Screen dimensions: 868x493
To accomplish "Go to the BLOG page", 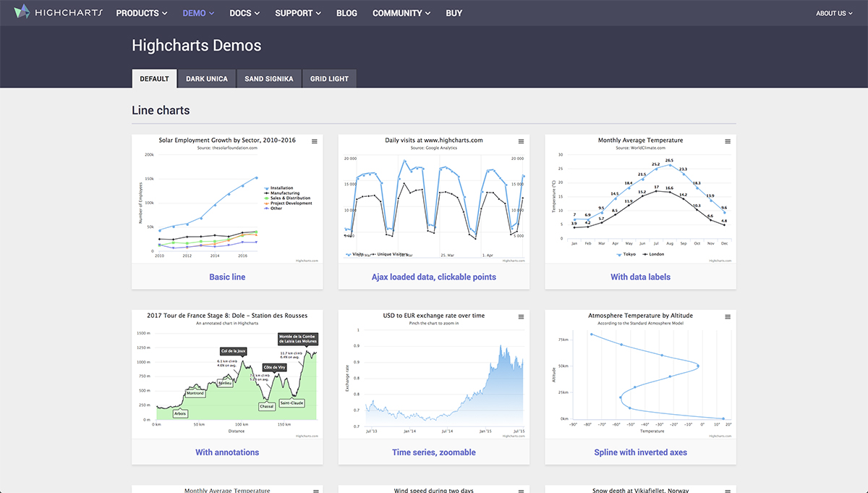I will pyautogui.click(x=347, y=13).
